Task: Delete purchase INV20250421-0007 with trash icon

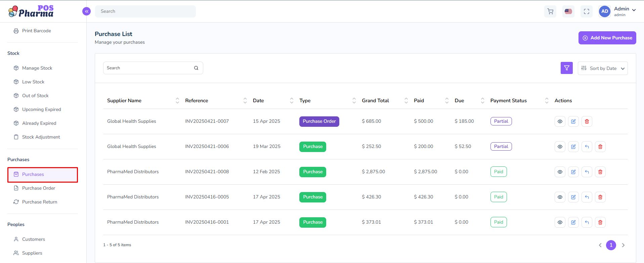Action: point(587,121)
